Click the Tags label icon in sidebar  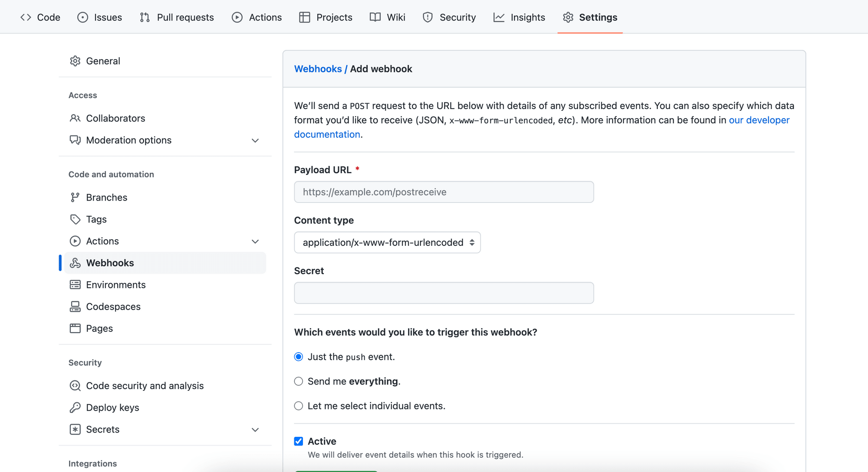(75, 219)
